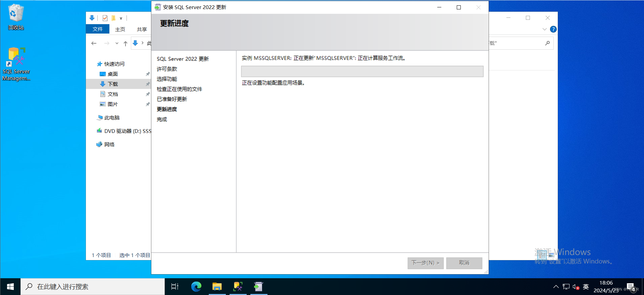Click the muted volume tray icon
The height and width of the screenshot is (295, 644).
coord(576,287)
